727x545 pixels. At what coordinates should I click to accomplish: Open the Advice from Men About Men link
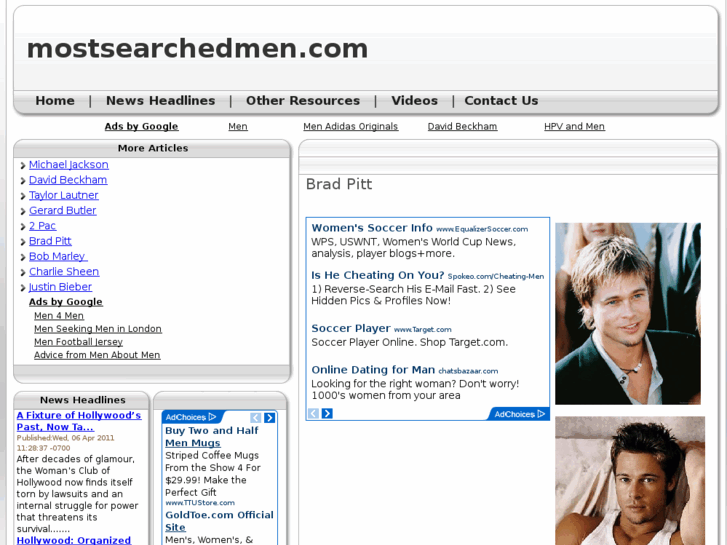click(97, 355)
